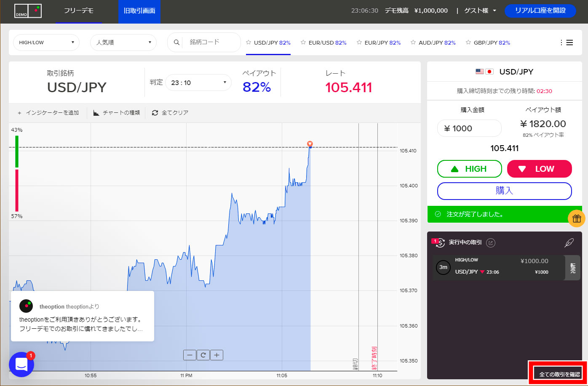Click the 購入金額 ¥1000 amount field
Viewport: 588px width, 386px height.
(469, 128)
